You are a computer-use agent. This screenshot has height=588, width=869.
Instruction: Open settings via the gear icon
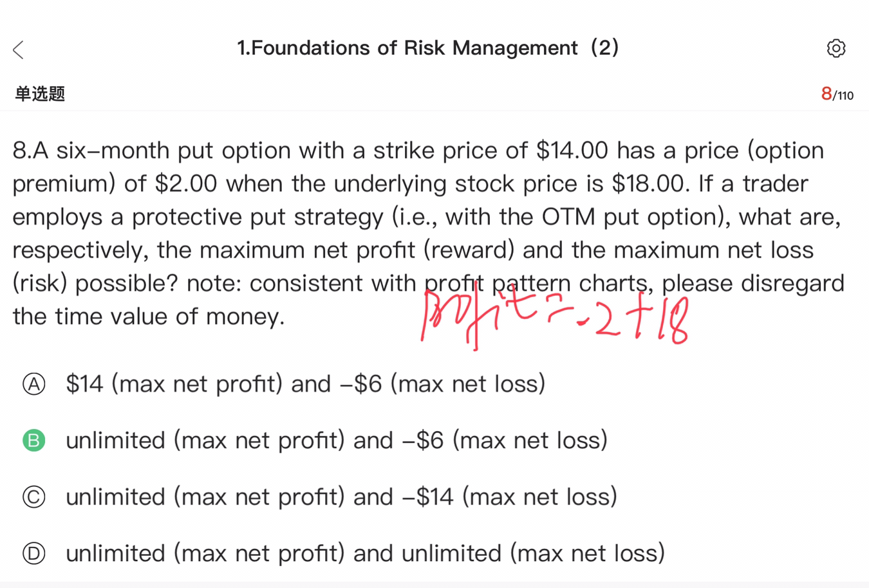(x=836, y=48)
